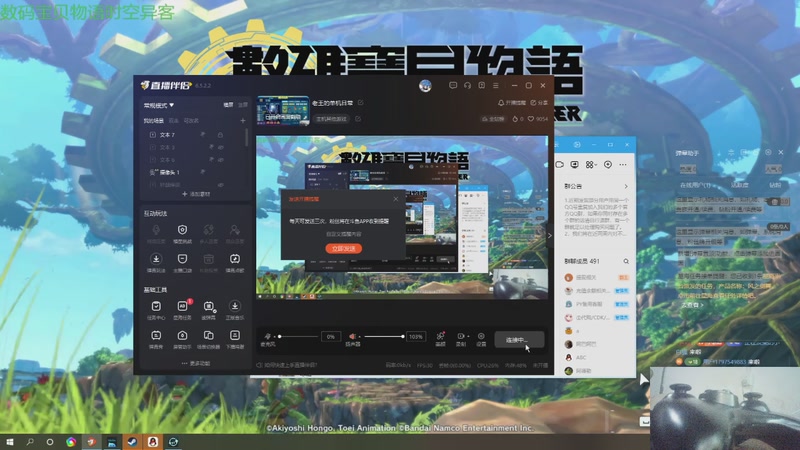Open the user avatar in 直播伴侣 title bar
This screenshot has height=450, width=800.
coord(425,86)
